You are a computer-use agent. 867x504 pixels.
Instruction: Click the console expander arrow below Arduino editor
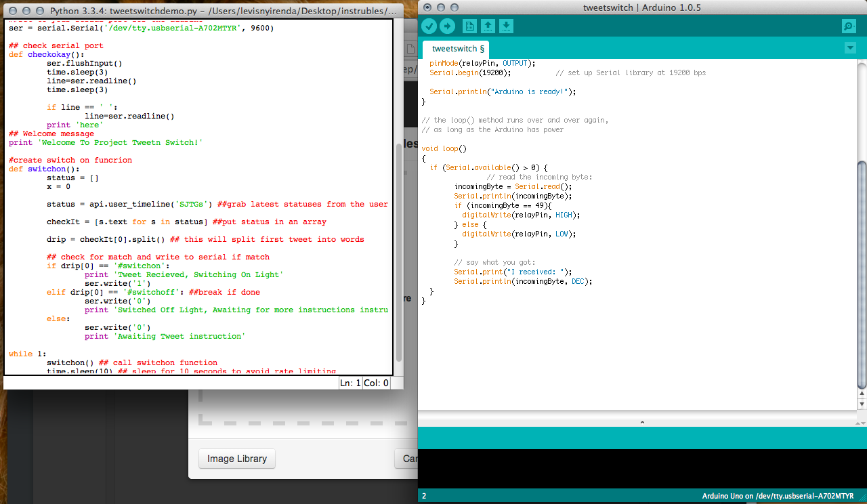[x=642, y=422]
